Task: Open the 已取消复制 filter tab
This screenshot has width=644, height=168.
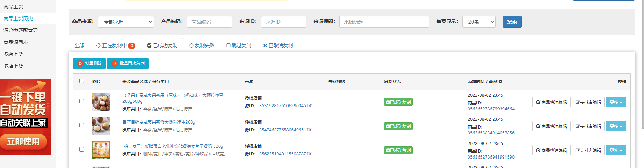Action: pyautogui.click(x=278, y=46)
